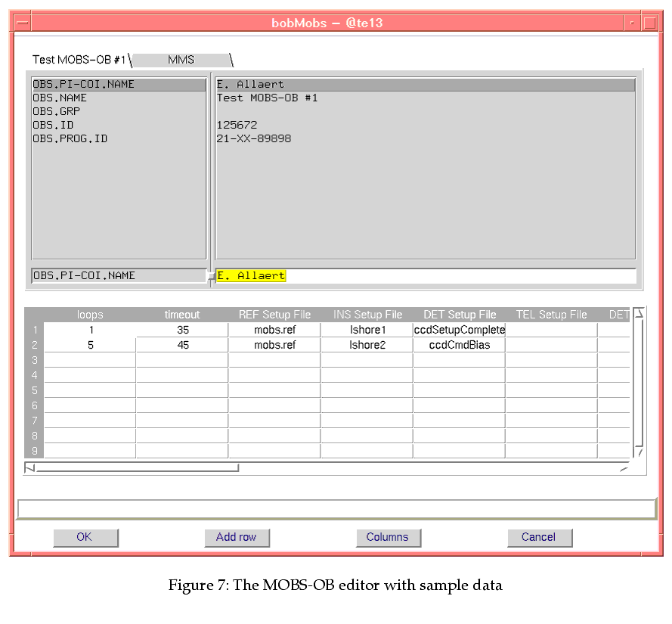The height and width of the screenshot is (624, 672).
Task: Click the table's vertical scrollbar up arrow
Action: tap(639, 313)
